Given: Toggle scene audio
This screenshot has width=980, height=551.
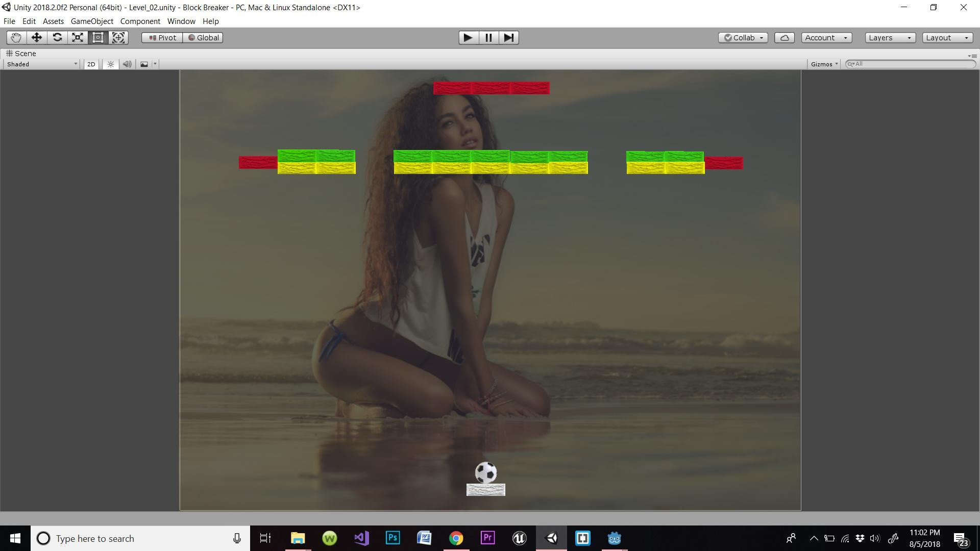Looking at the screenshot, I should [x=127, y=64].
